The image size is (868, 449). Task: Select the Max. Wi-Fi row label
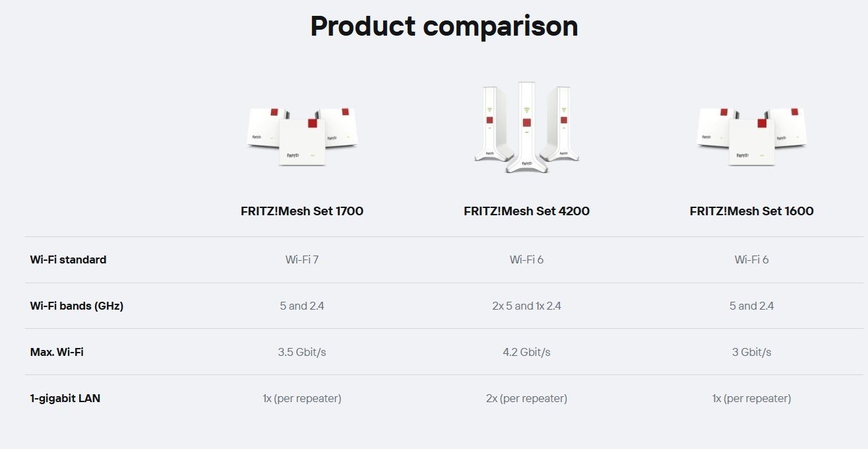pyautogui.click(x=57, y=352)
